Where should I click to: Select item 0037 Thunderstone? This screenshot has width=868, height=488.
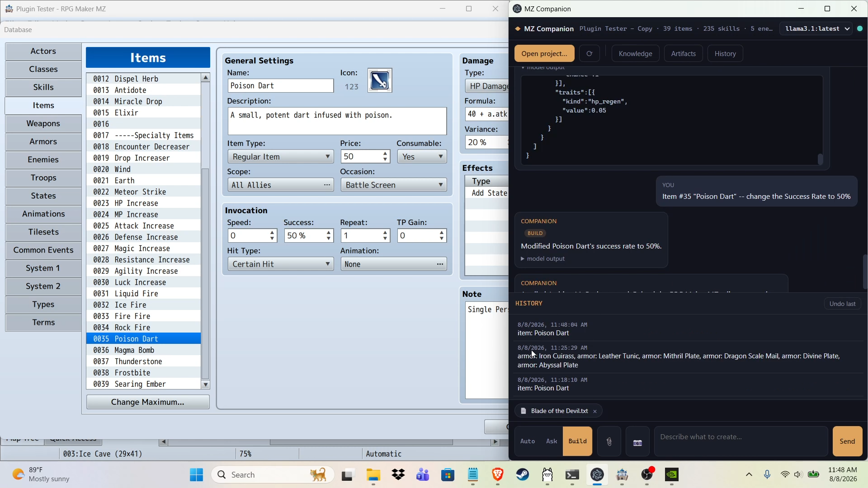144,361
